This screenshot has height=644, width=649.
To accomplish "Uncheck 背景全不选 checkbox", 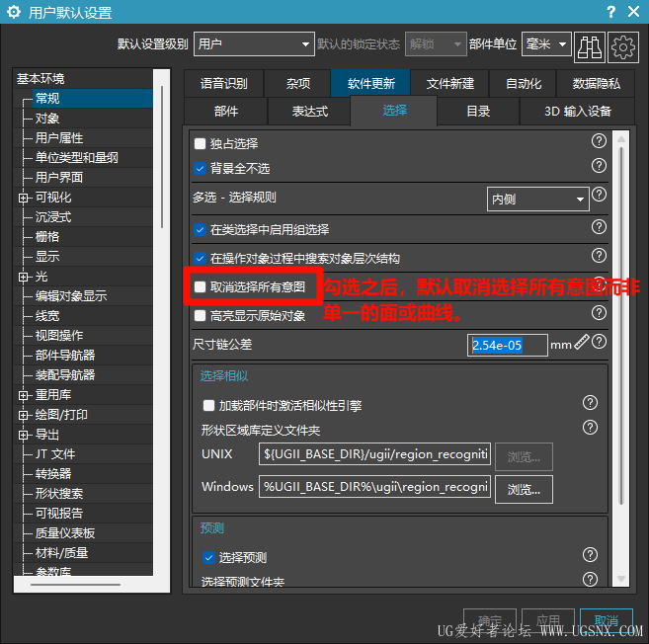I will (x=200, y=169).
